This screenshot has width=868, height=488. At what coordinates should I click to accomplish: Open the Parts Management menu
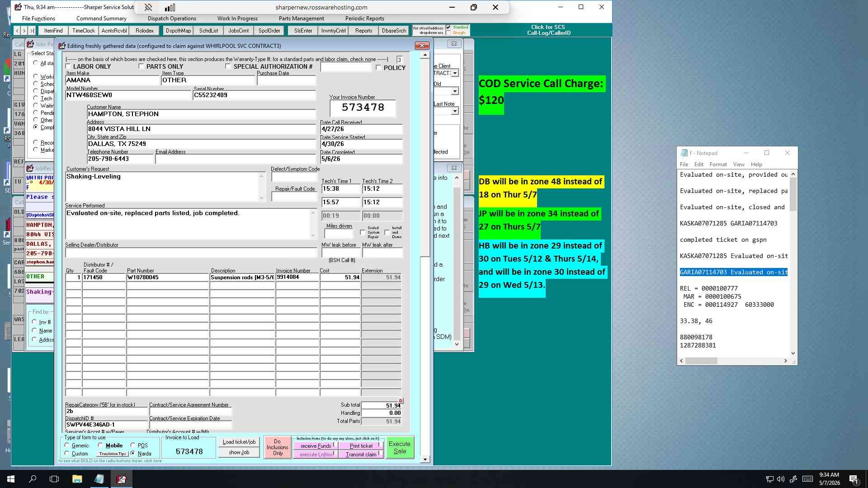[301, 19]
